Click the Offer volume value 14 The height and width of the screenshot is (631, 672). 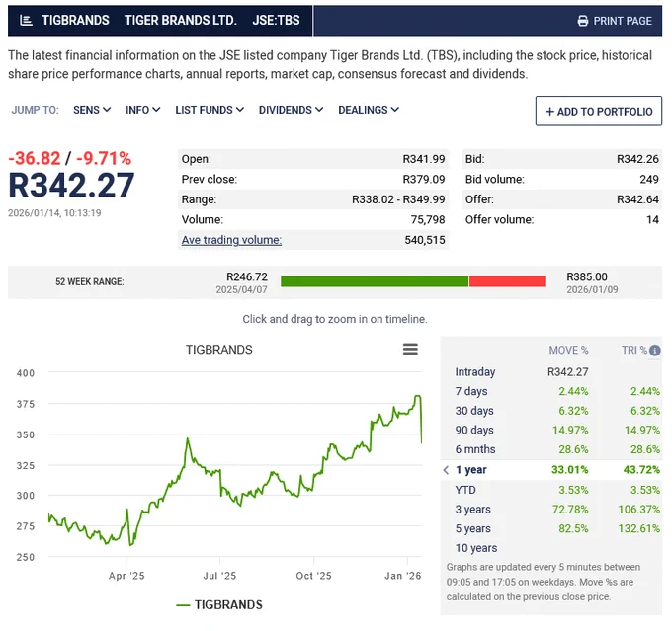click(652, 219)
